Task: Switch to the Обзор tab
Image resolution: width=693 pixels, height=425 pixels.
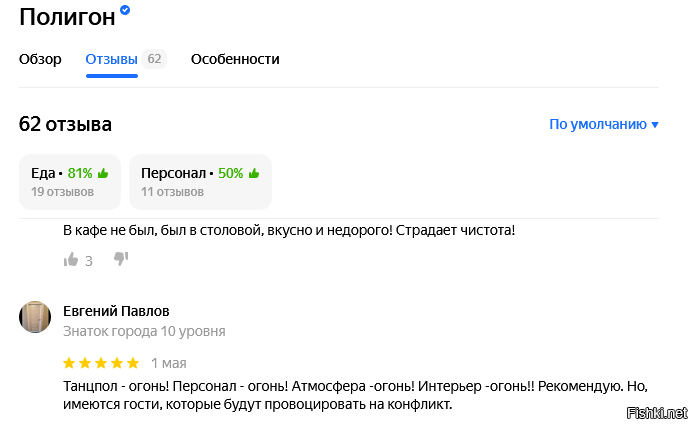Action: pos(40,59)
